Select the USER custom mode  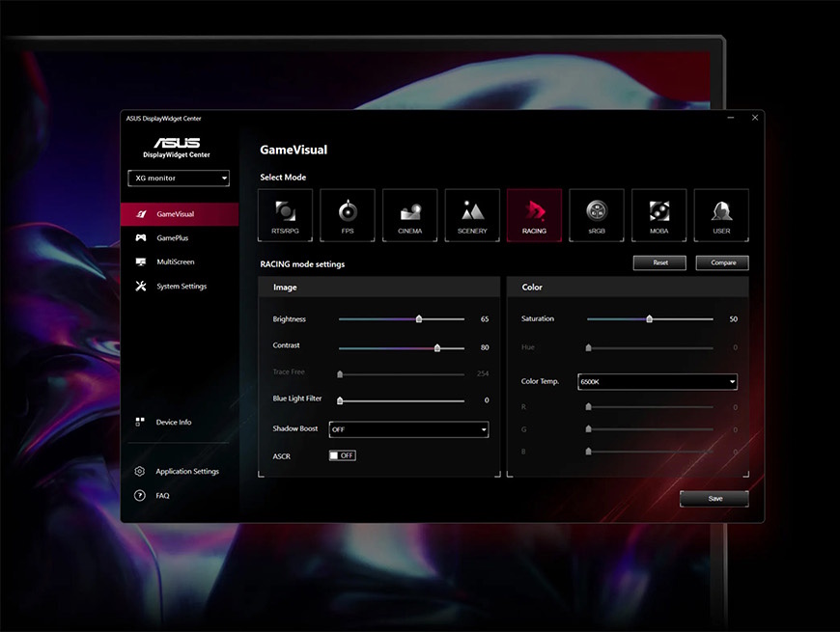coord(721,214)
